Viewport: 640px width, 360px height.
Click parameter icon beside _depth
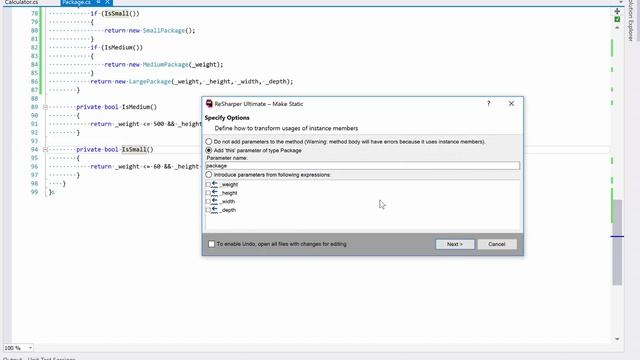tap(215, 210)
